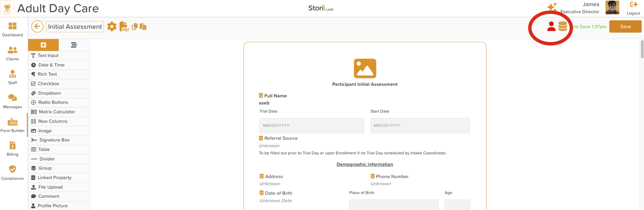This screenshot has width=644, height=210.
Task: Switch to the list outline tab
Action: tap(74, 45)
